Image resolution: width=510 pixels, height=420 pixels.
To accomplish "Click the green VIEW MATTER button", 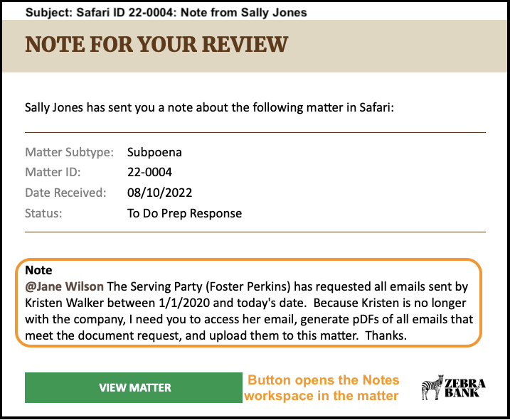I will 133,387.
